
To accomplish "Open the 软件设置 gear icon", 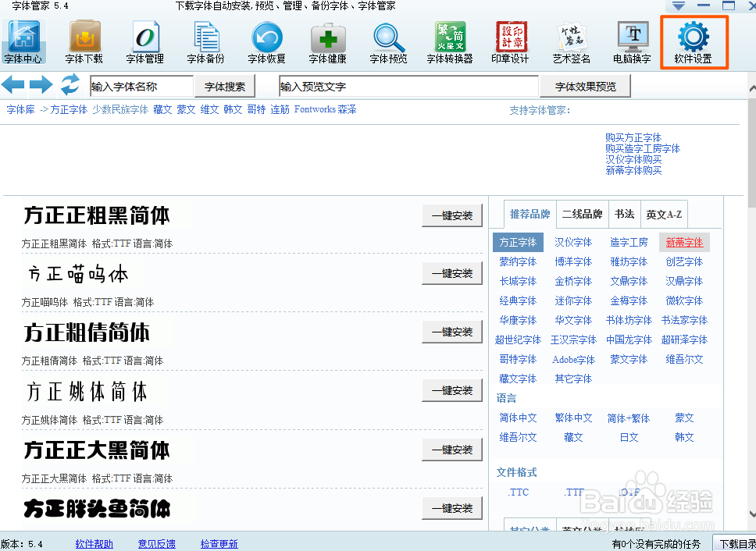I will click(694, 42).
